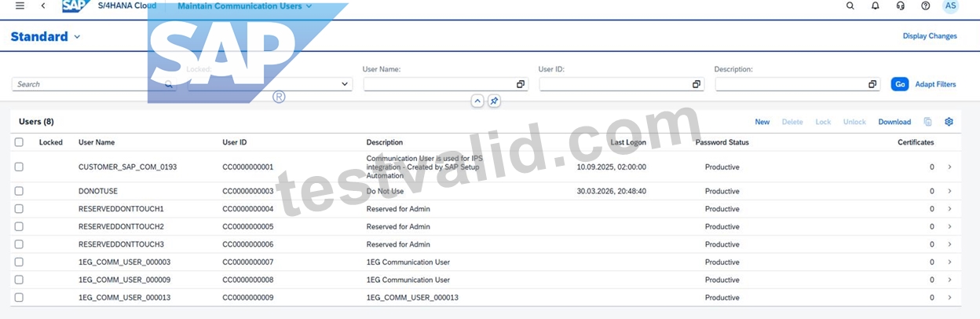980x319 pixels.
Task: Open the search magnifier in header
Action: tap(850, 5)
